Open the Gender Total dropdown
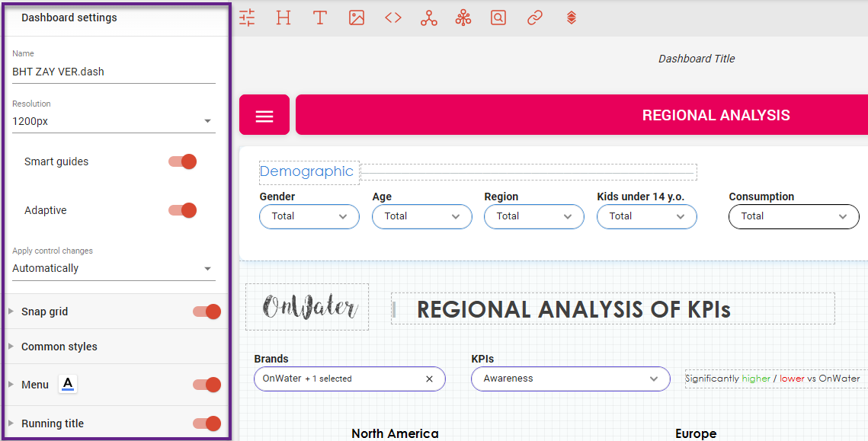The width and height of the screenshot is (868, 441). click(309, 216)
